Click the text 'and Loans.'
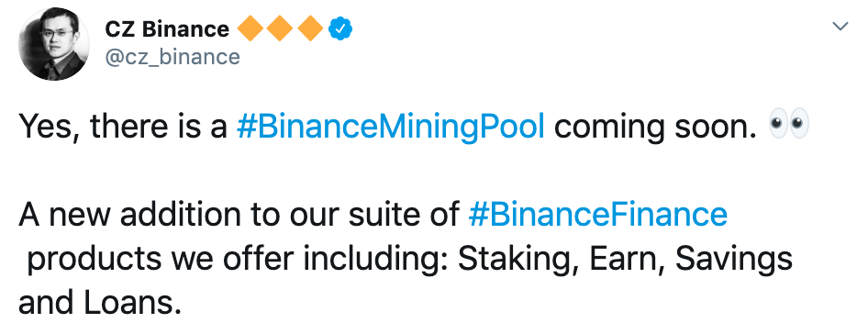868x334 pixels. click(100, 303)
